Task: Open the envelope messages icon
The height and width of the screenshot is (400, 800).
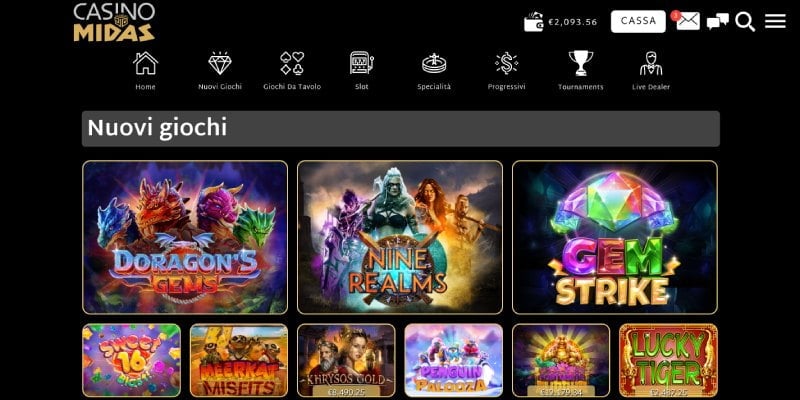Action: (x=687, y=21)
